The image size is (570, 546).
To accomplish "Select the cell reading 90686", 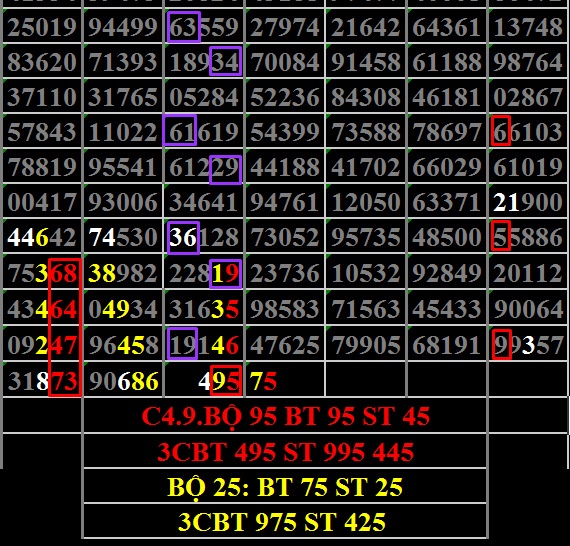I will click(x=123, y=380).
